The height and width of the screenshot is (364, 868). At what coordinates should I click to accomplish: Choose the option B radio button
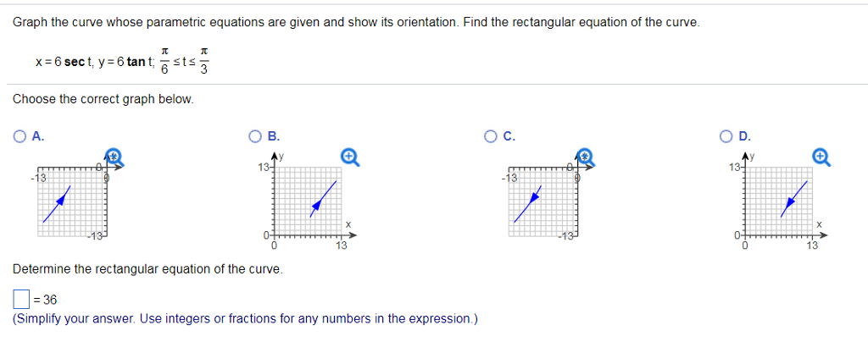tap(255, 136)
